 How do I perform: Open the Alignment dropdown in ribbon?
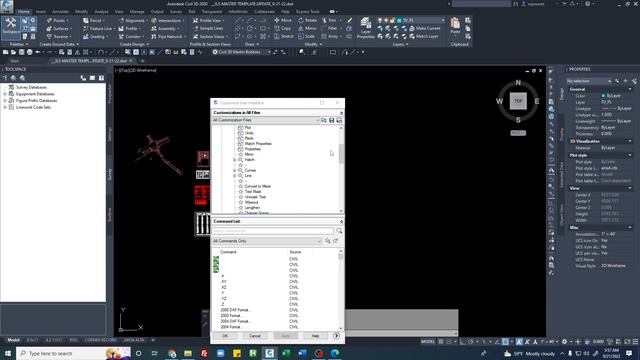(132, 20)
